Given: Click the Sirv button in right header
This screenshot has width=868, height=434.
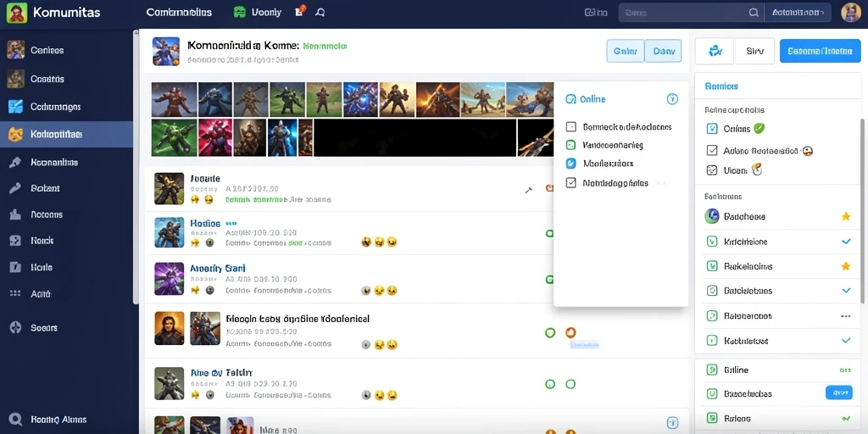Looking at the screenshot, I should pos(754,52).
